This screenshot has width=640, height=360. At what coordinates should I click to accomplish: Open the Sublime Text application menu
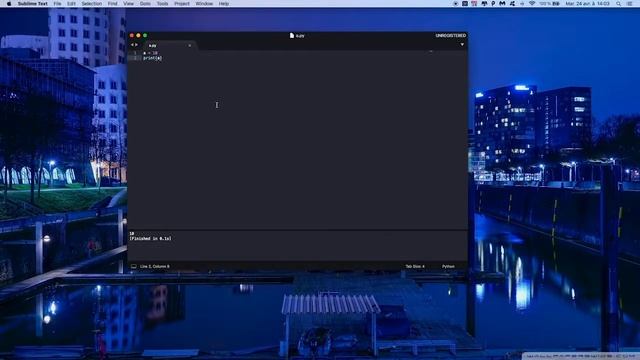click(x=32, y=3)
